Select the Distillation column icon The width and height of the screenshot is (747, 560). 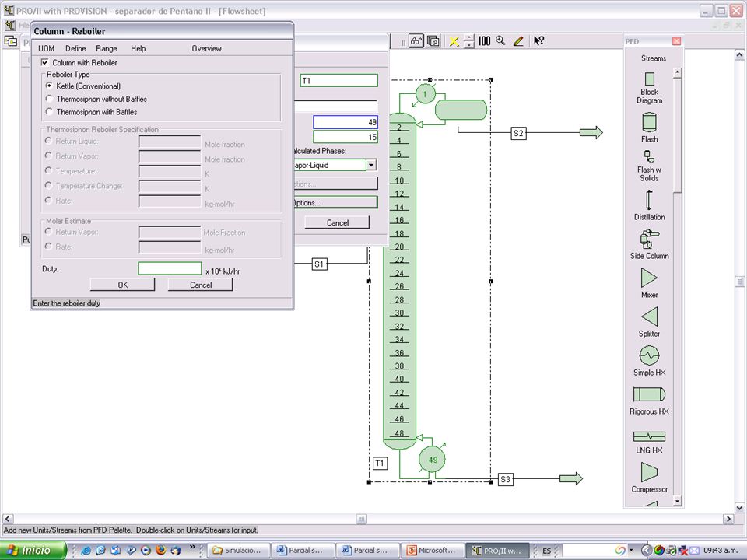(x=648, y=200)
